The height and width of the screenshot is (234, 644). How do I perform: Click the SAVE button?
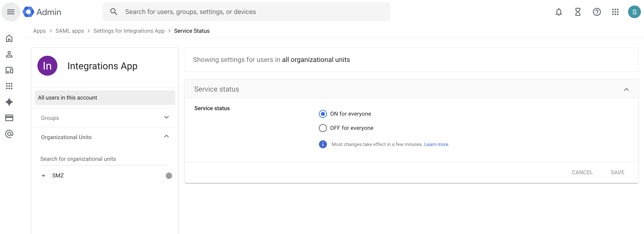pyautogui.click(x=617, y=172)
